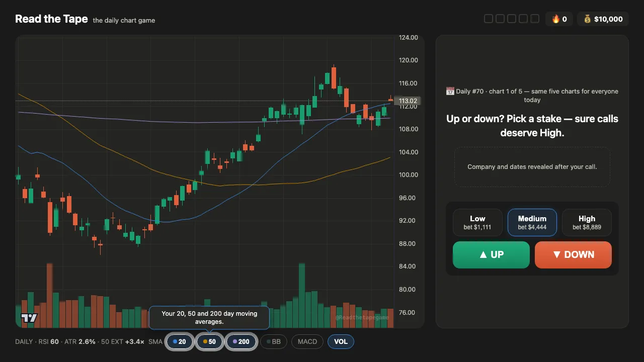The width and height of the screenshot is (644, 362).
Task: Bet that the price goes DOWN
Action: (573, 255)
